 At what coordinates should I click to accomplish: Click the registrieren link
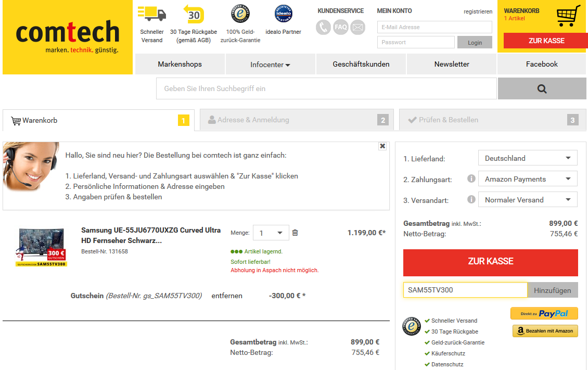click(x=478, y=11)
